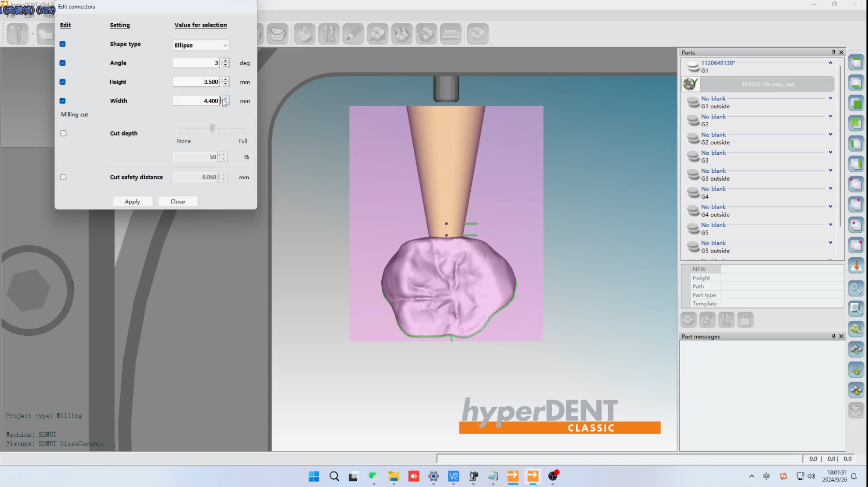Enable the Cut safety distance checkbox
This screenshot has width=868, height=487.
pyautogui.click(x=64, y=177)
